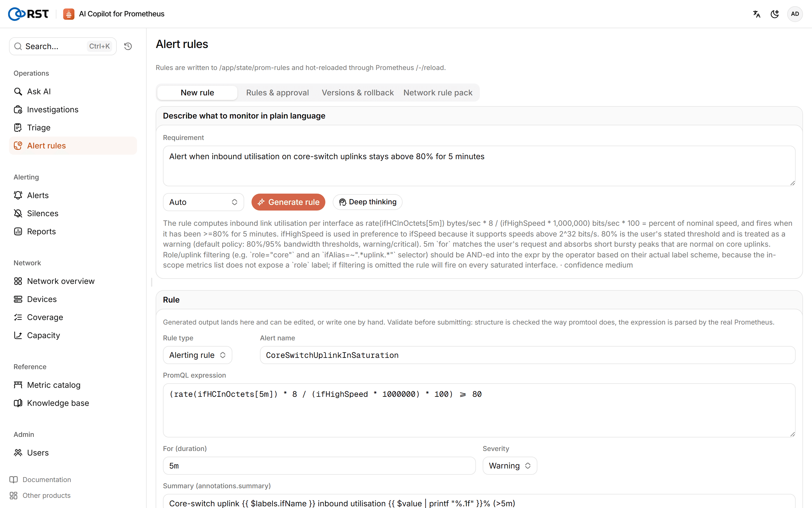Switch to Network rule pack tab

coord(438,93)
